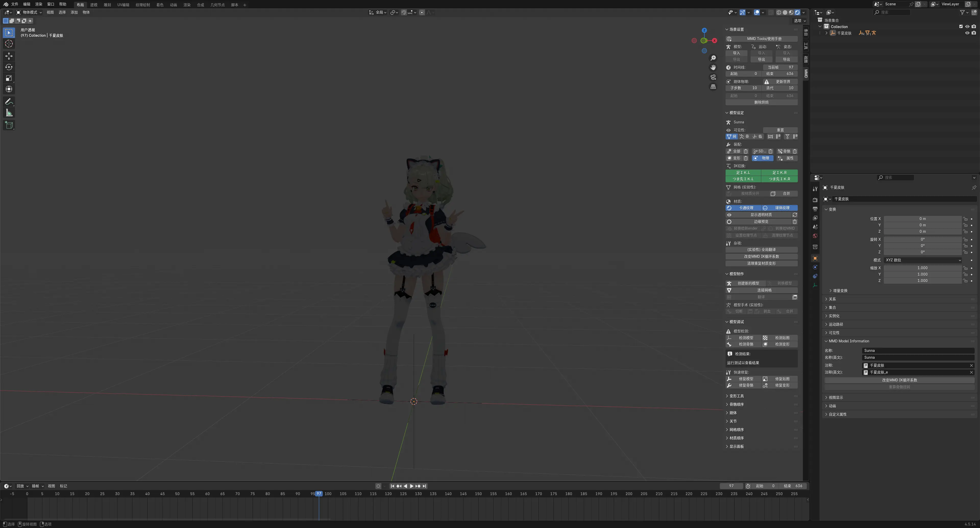Select the Add Cube tool
Viewport: 980px width, 528px height.
coord(9,125)
